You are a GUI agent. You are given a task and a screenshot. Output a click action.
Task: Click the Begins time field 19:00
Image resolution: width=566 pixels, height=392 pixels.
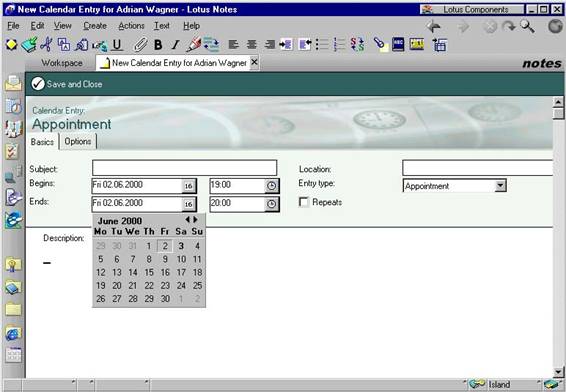click(x=237, y=186)
